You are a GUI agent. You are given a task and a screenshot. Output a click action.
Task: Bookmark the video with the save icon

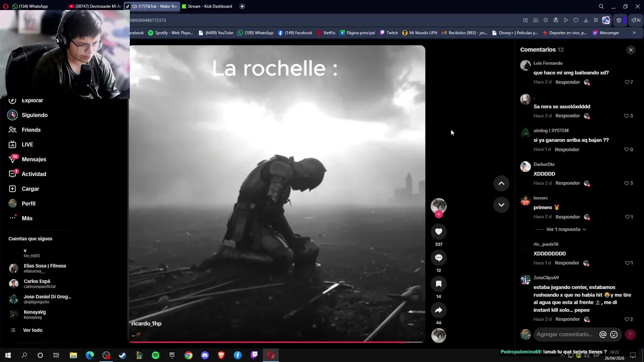coord(439,284)
